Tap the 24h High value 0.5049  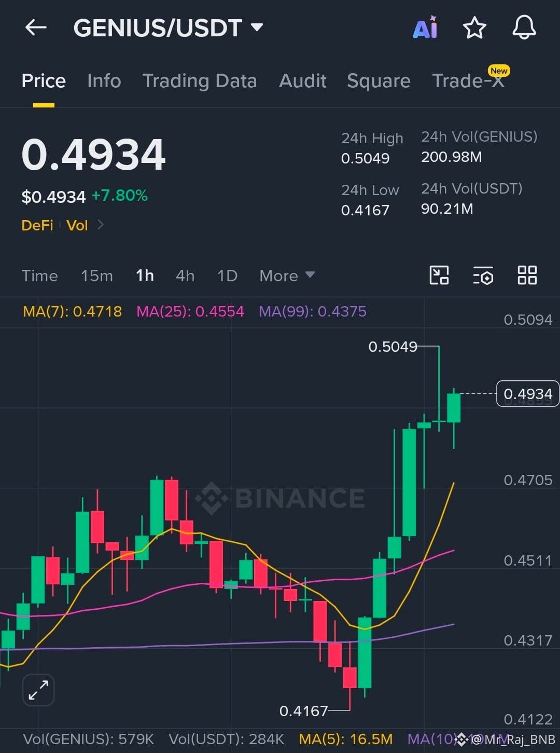click(x=365, y=158)
